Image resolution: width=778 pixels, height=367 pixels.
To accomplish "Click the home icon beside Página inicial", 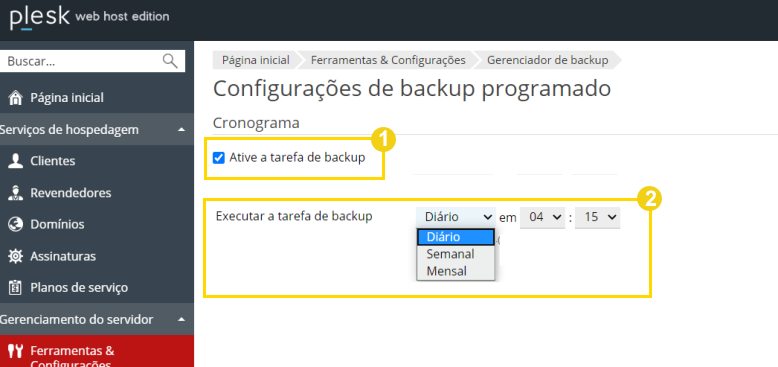I will point(16,98).
